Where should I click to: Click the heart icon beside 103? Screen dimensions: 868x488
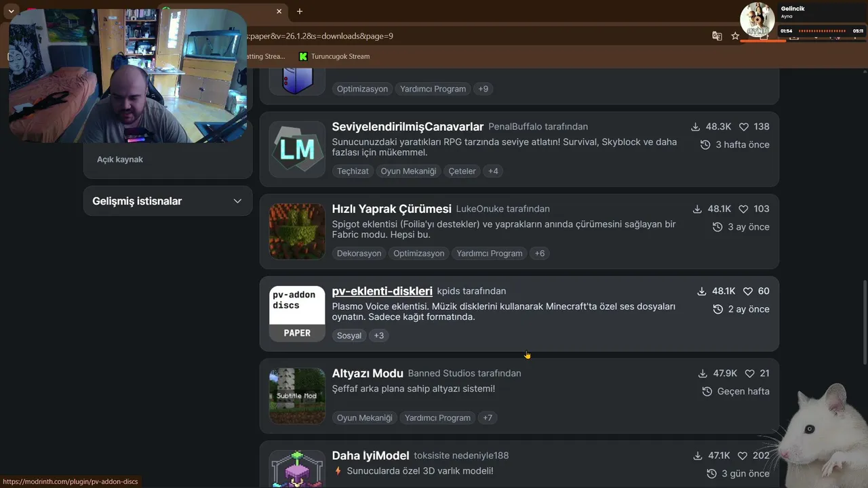[744, 209]
